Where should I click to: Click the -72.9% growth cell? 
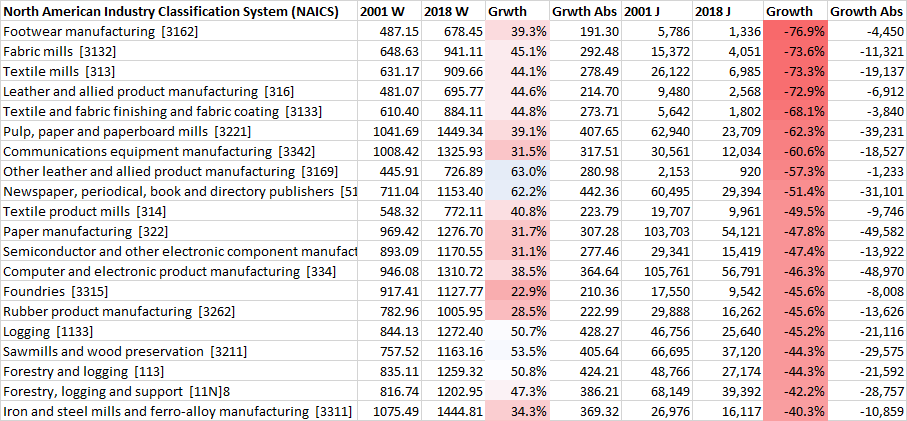pyautogui.click(x=795, y=91)
